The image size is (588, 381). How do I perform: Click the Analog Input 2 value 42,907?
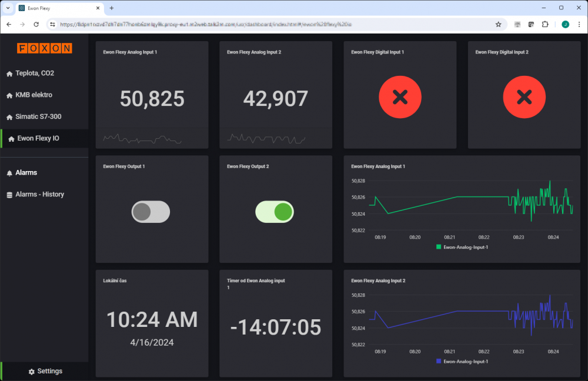coord(276,99)
